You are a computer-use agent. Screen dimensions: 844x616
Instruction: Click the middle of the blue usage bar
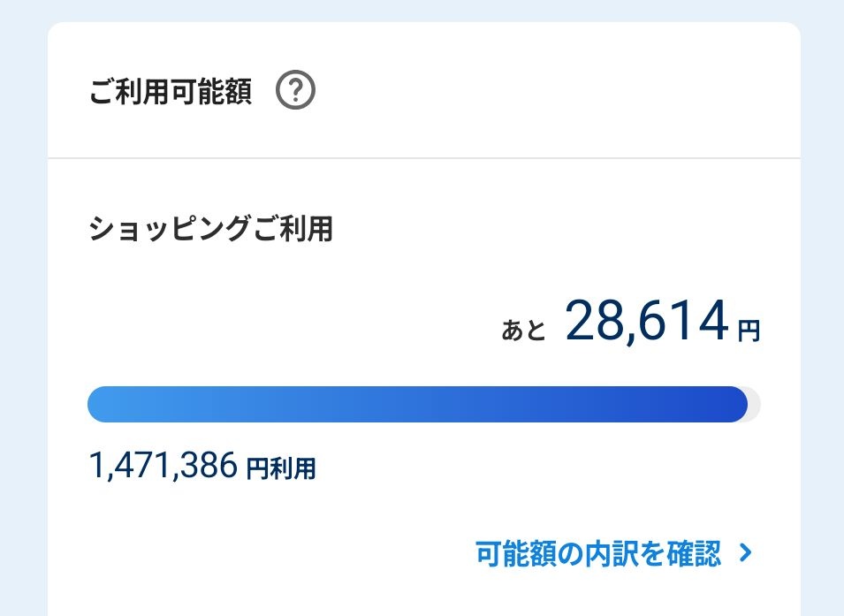tap(417, 405)
